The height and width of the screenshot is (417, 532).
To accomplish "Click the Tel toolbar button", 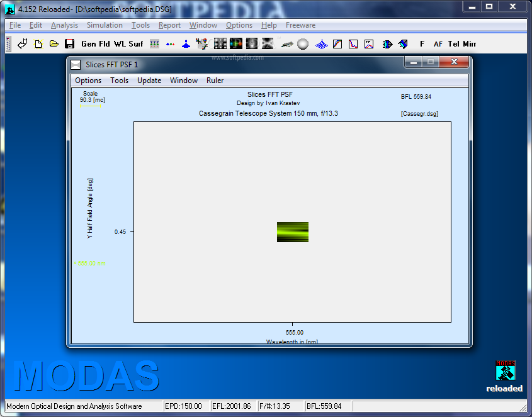I will click(454, 44).
